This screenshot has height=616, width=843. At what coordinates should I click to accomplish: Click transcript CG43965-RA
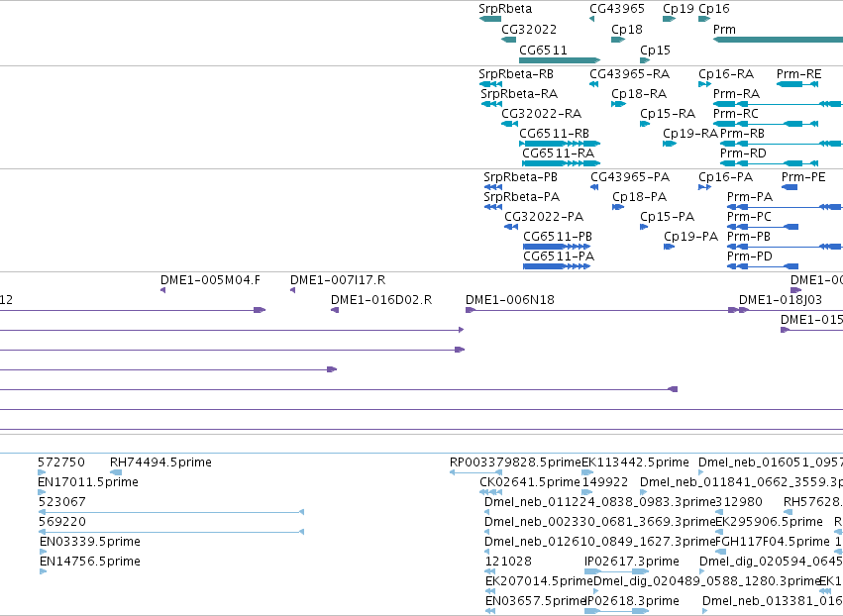593,84
